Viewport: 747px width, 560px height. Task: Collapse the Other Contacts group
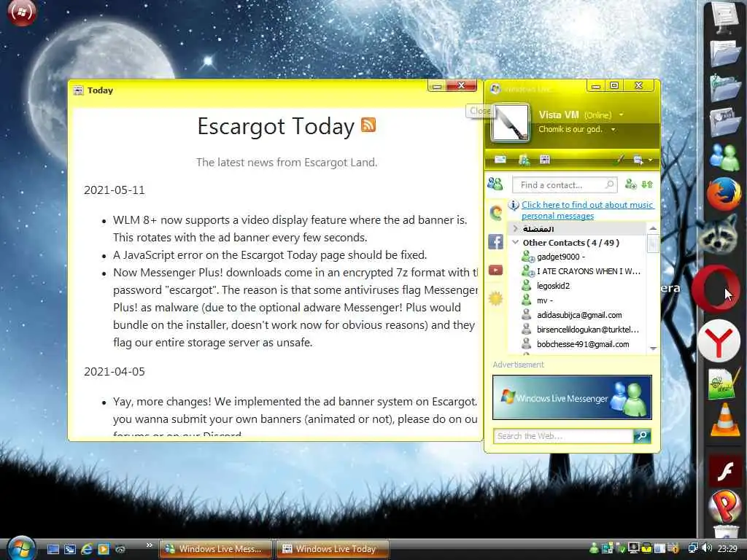516,242
